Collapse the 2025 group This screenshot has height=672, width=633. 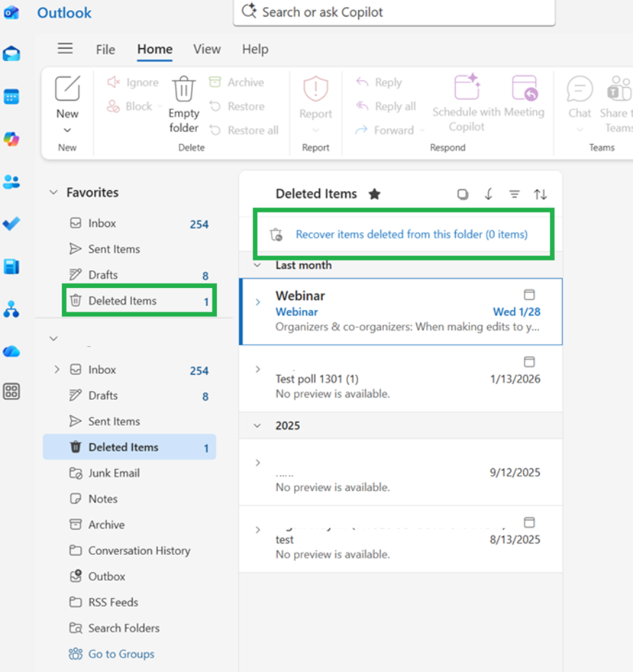(258, 426)
